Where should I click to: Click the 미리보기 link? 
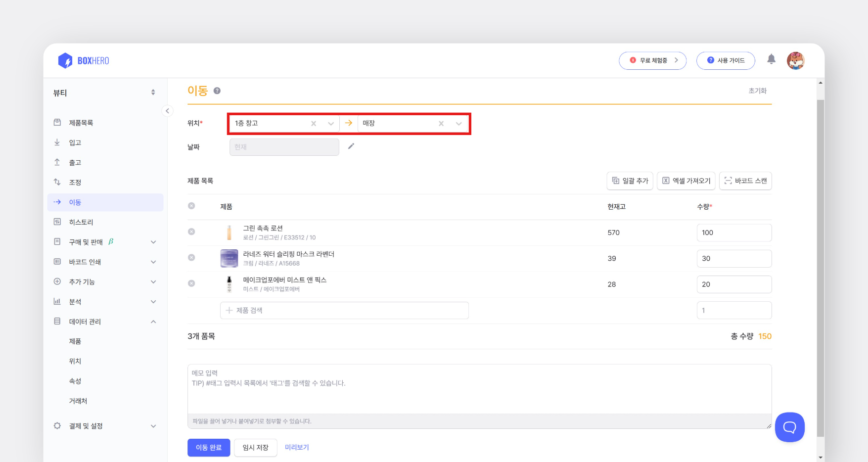297,448
